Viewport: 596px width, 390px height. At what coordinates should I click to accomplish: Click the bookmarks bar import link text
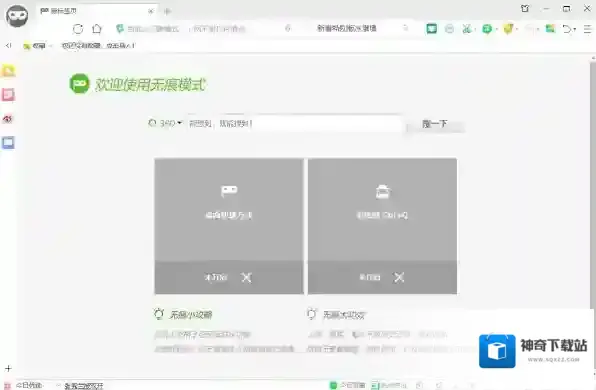pos(98,46)
